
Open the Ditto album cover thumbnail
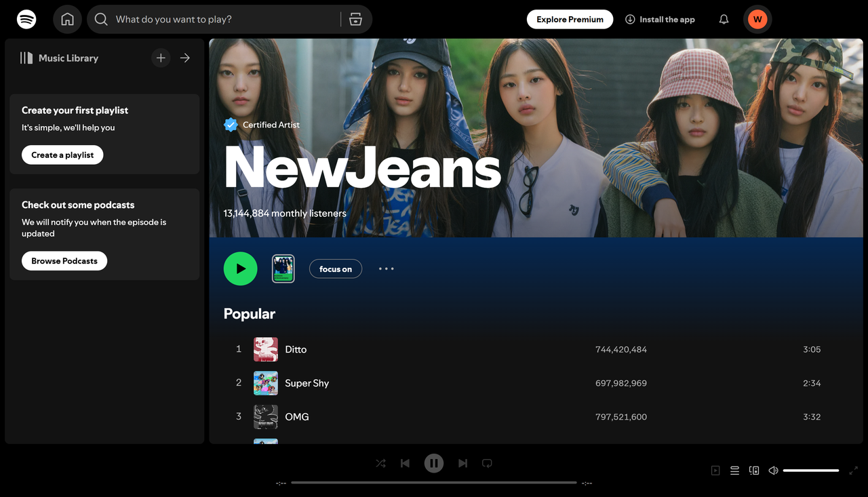[266, 349]
